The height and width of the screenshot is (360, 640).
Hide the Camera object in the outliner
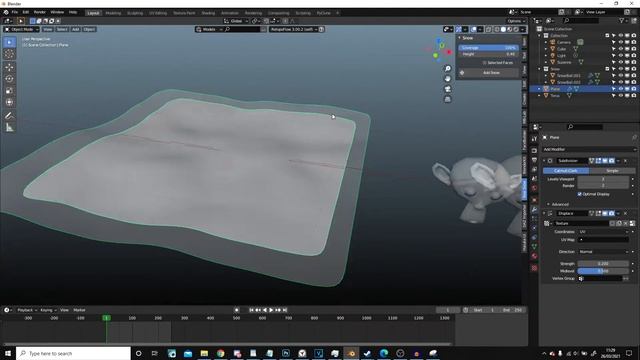pyautogui.click(x=620, y=42)
